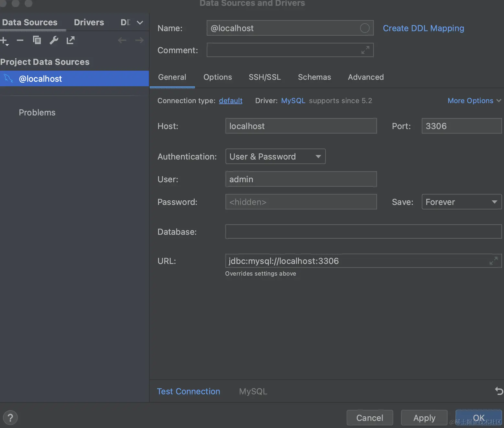Go forward with right arrow icon

[140, 40]
